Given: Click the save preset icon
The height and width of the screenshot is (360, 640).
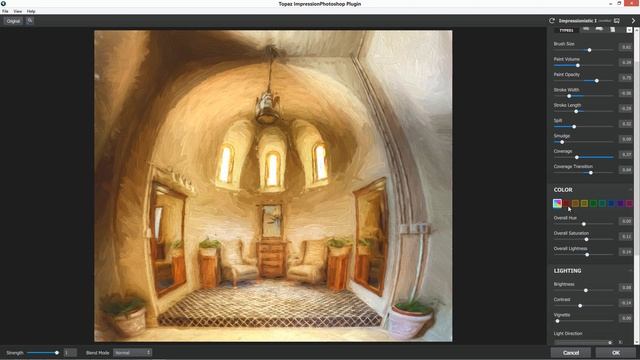Looking at the screenshot, I should coord(617,21).
